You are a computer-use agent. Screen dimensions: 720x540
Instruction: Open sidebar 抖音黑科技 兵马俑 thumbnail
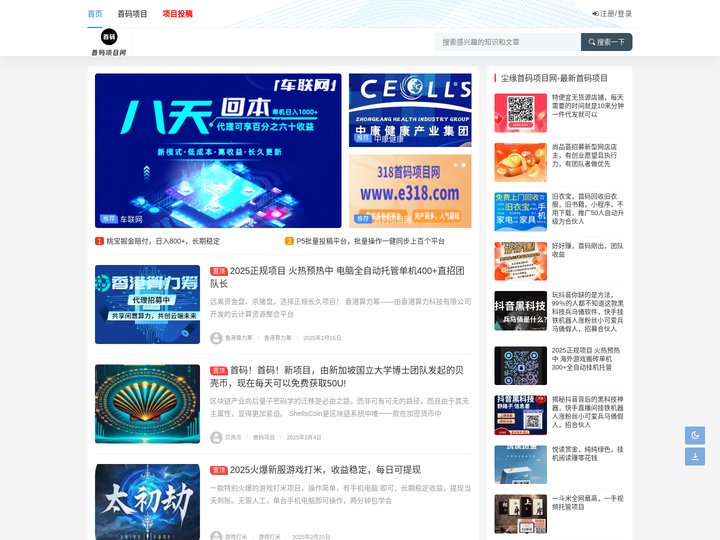pos(520,311)
